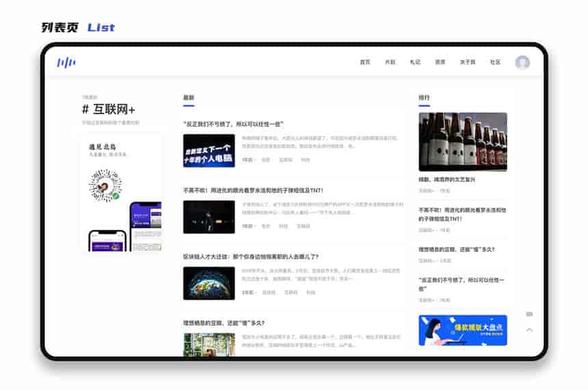Click the globe earth article thumbnail
Image resolution: width=588 pixels, height=390 pixels.
click(x=209, y=283)
